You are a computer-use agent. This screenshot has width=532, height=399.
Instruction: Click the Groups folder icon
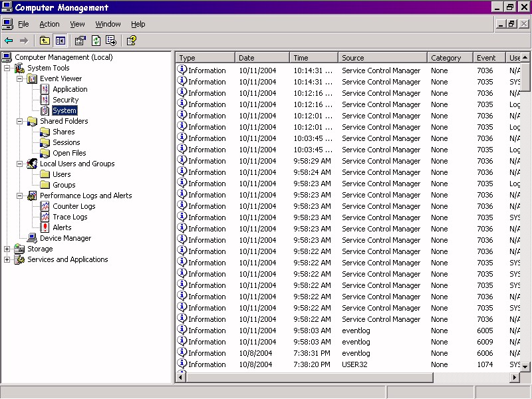pos(45,185)
